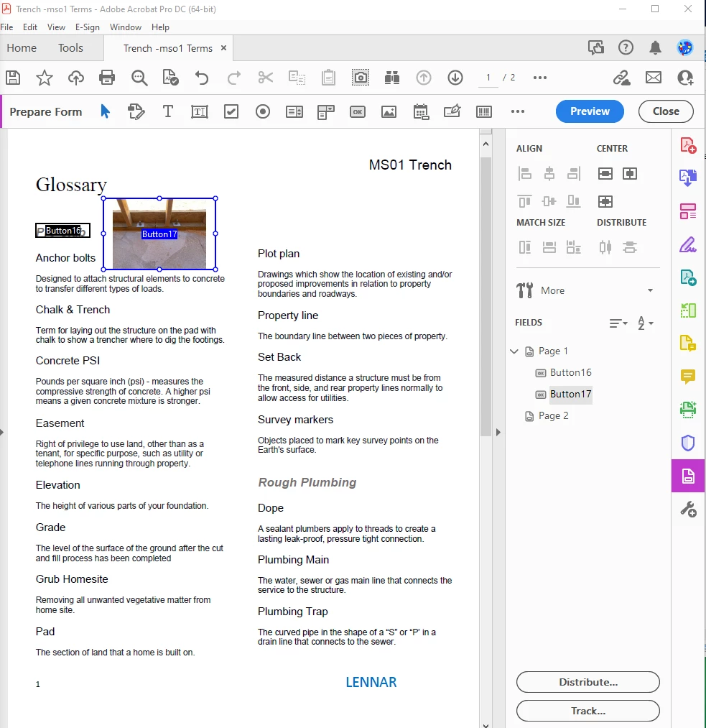The width and height of the screenshot is (706, 728).
Task: Add a date field
Action: (421, 112)
